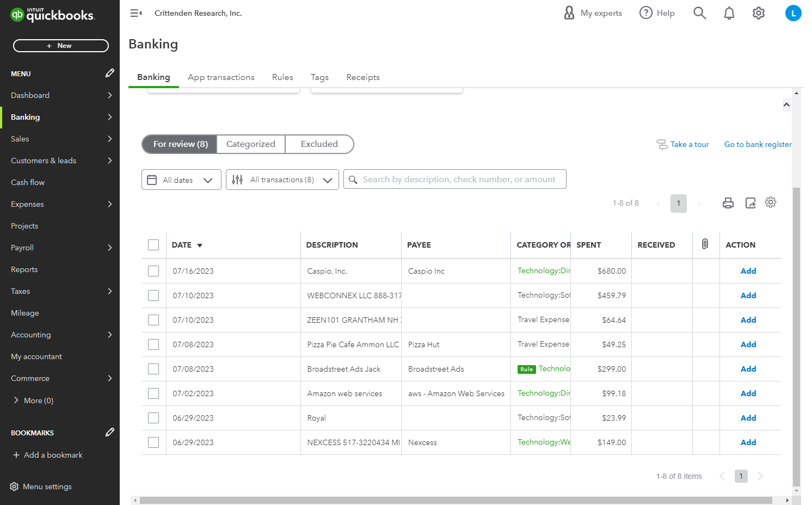Check the Broadstreet Ads Jack transaction row

point(153,369)
